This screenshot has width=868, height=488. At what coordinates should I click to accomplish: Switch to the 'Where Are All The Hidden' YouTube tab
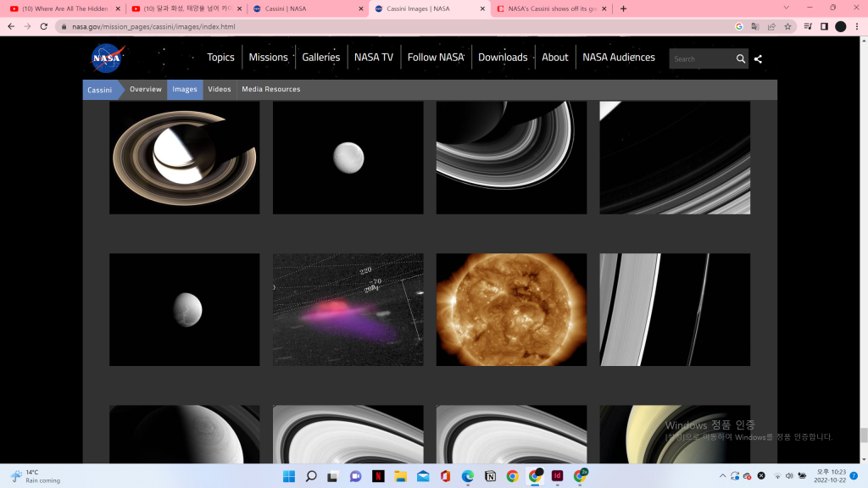click(x=64, y=8)
